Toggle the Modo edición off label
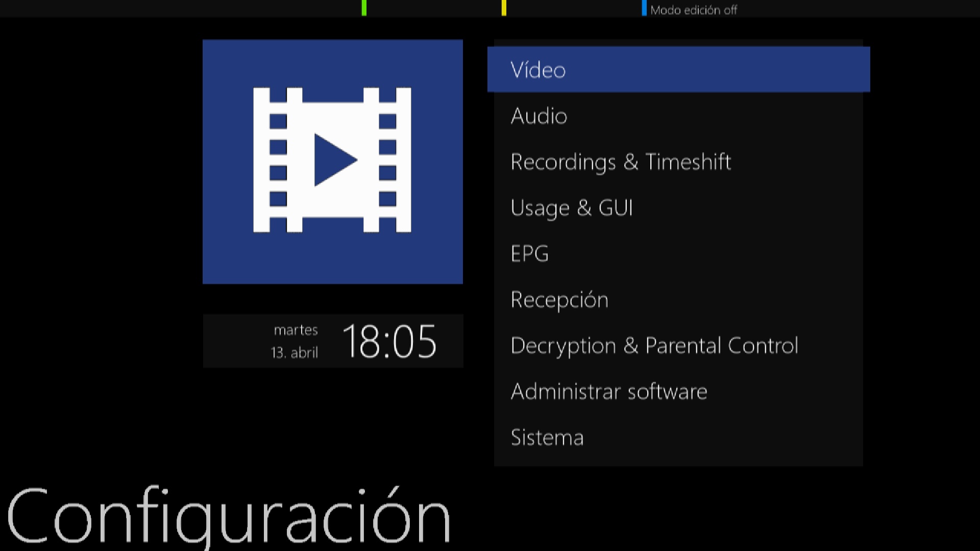Screen dimensions: 980x551 pos(694,10)
